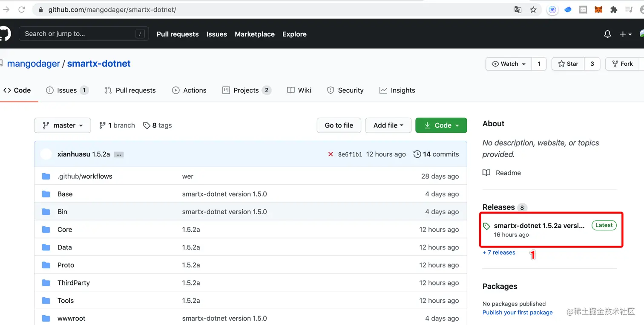This screenshot has width=644, height=325.
Task: Click the Readme book icon
Action: coord(486,173)
